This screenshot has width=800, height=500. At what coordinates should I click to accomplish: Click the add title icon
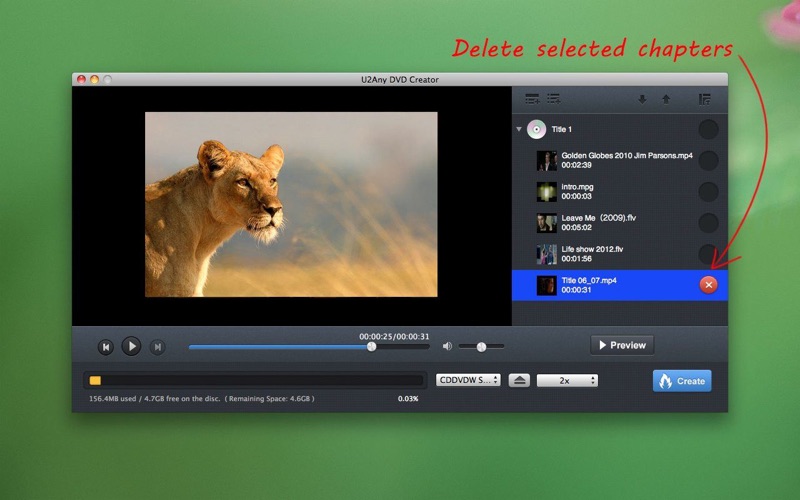tap(532, 99)
